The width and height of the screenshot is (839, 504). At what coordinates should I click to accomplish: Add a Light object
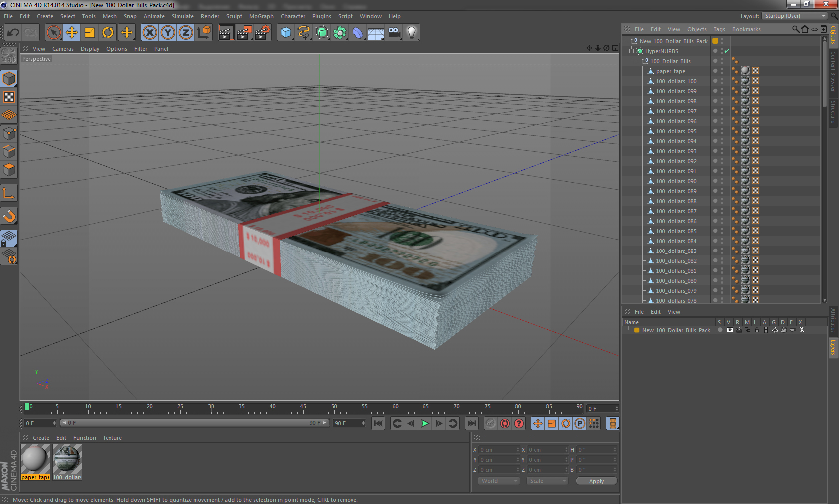(412, 33)
